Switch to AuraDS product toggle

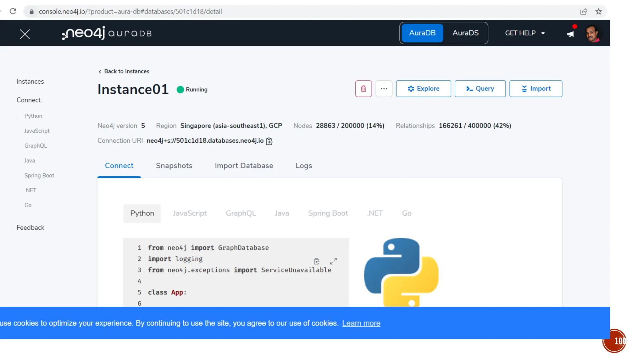[x=465, y=33]
